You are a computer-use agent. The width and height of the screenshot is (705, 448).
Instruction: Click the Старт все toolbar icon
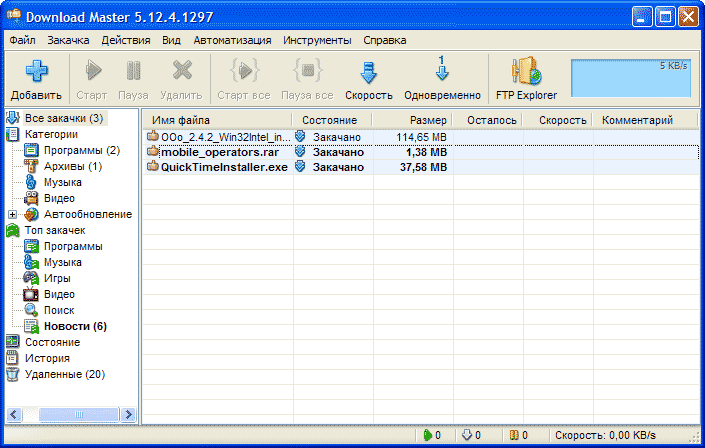click(246, 71)
